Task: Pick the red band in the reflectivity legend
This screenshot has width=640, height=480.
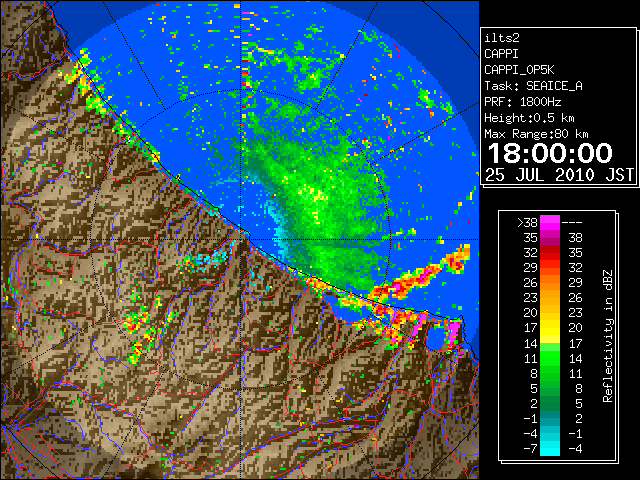Action: tap(550, 253)
